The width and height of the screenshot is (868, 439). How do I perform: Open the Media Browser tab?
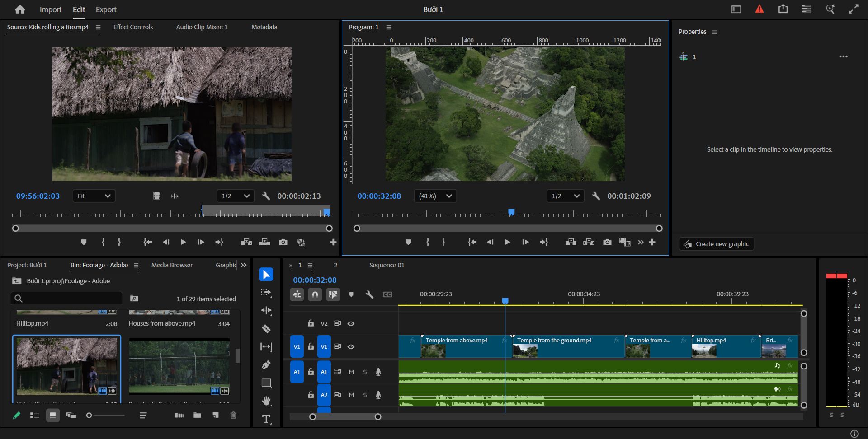tap(172, 265)
